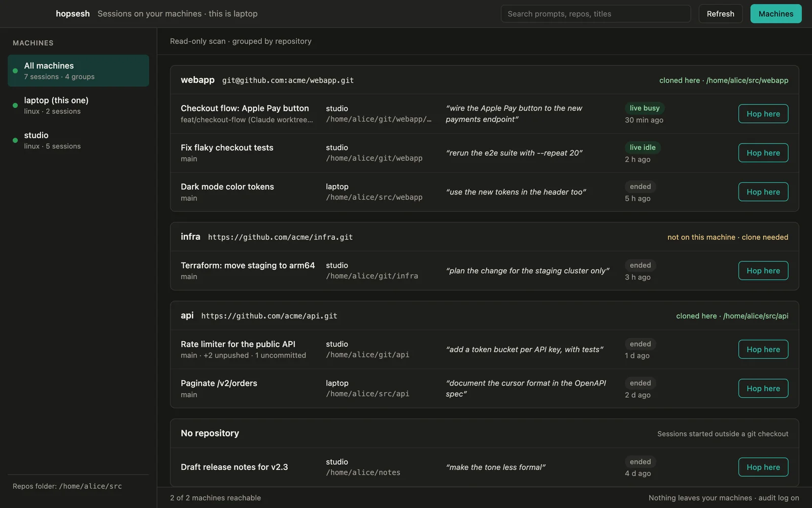Click the api repository heading
Screen dimensions: 812x508
187,315
